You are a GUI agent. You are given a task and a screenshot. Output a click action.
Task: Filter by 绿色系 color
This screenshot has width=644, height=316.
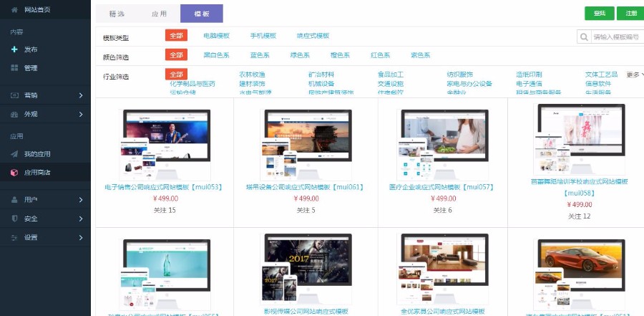click(x=301, y=55)
